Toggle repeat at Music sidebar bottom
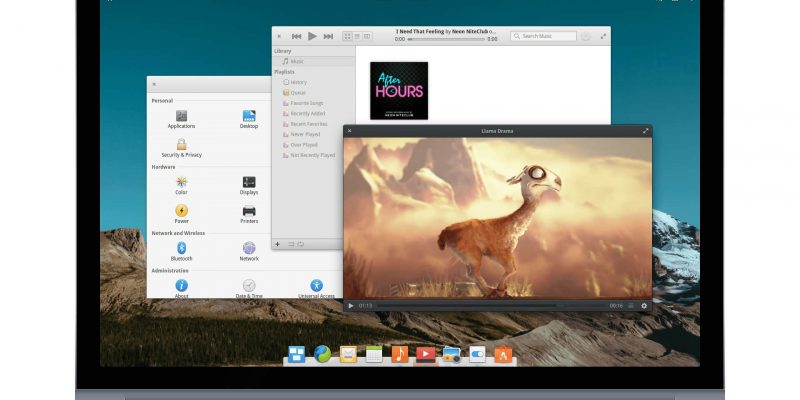The height and width of the screenshot is (400, 800). (x=301, y=244)
